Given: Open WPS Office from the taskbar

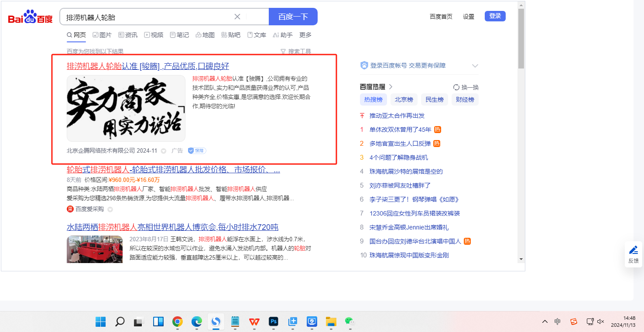Looking at the screenshot, I should [x=254, y=322].
